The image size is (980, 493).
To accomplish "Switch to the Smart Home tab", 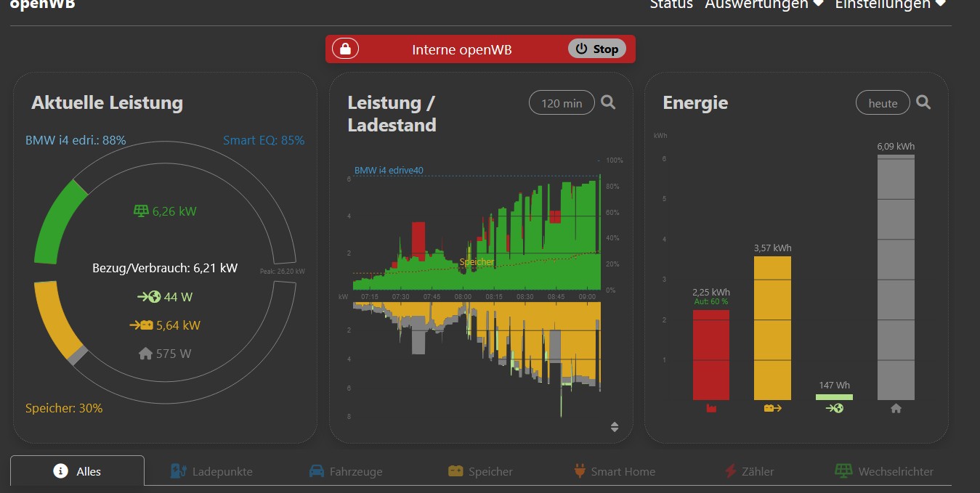I will 615,471.
